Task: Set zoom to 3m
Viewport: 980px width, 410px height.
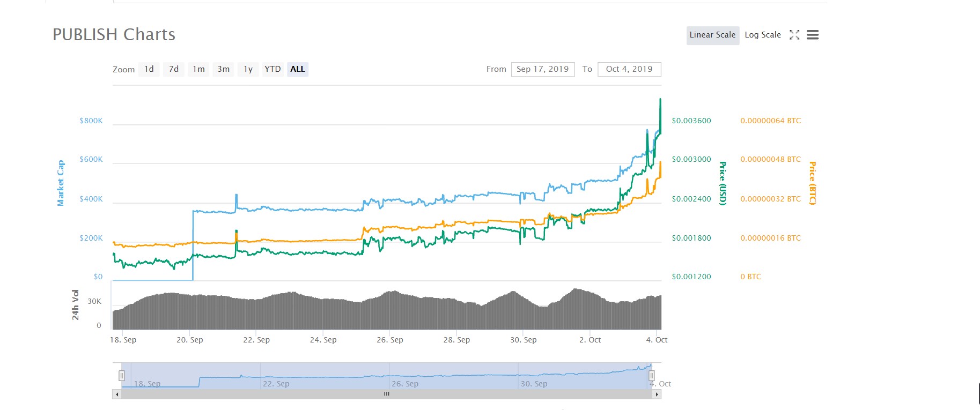Action: (223, 69)
